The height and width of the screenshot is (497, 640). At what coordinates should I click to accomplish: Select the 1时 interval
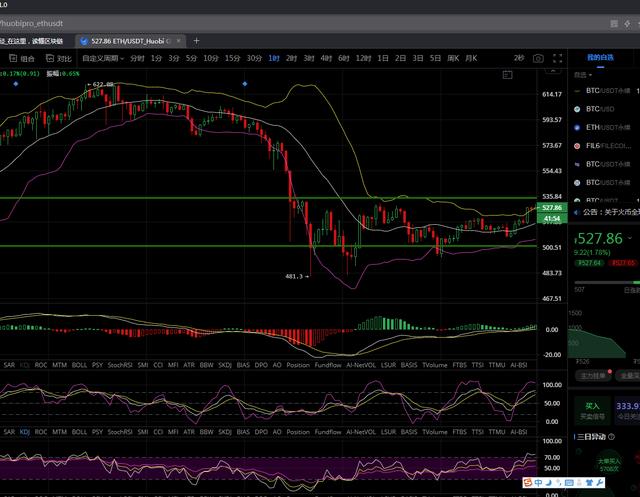click(274, 58)
